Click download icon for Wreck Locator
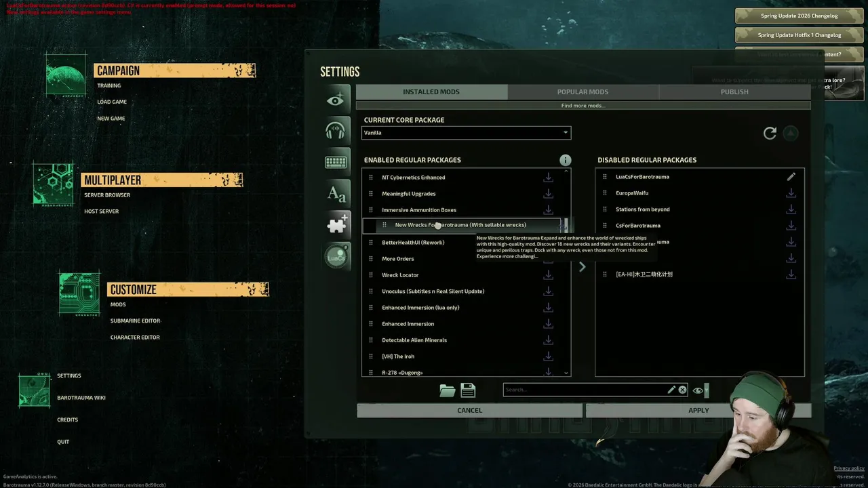 (x=548, y=275)
